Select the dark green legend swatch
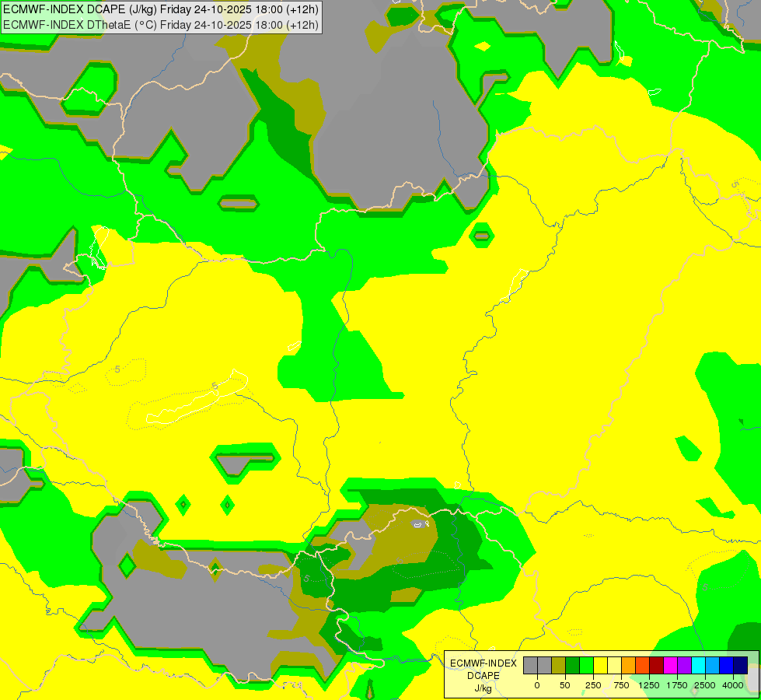Image resolution: width=761 pixels, height=700 pixels. point(573,665)
